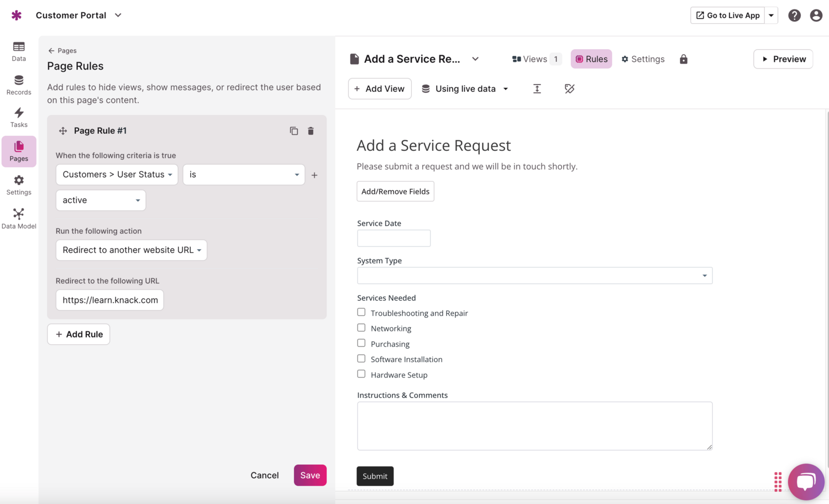Open the page Settings tab
Screen dimensions: 829x504
(643, 59)
